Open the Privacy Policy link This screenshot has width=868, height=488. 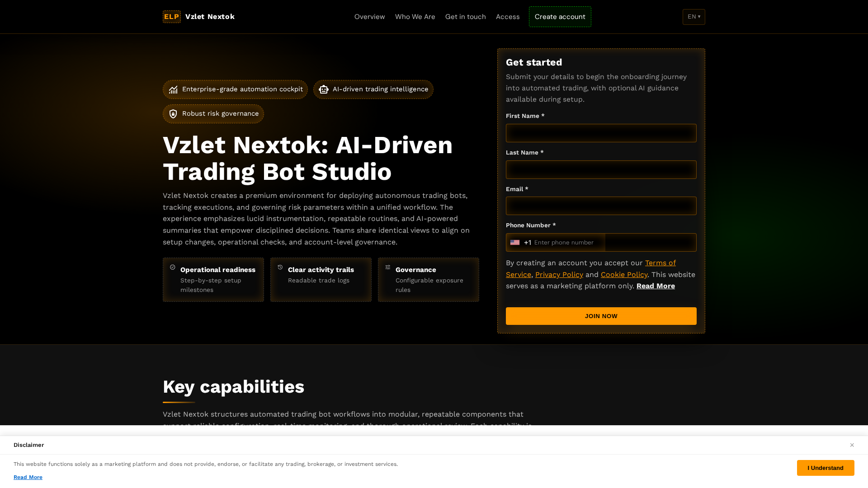click(559, 275)
